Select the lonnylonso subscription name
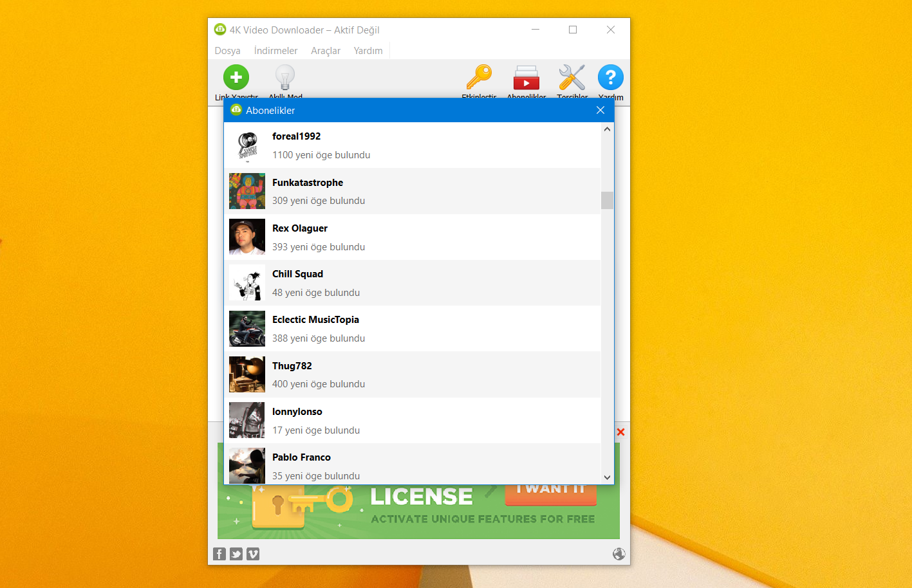 point(297,412)
